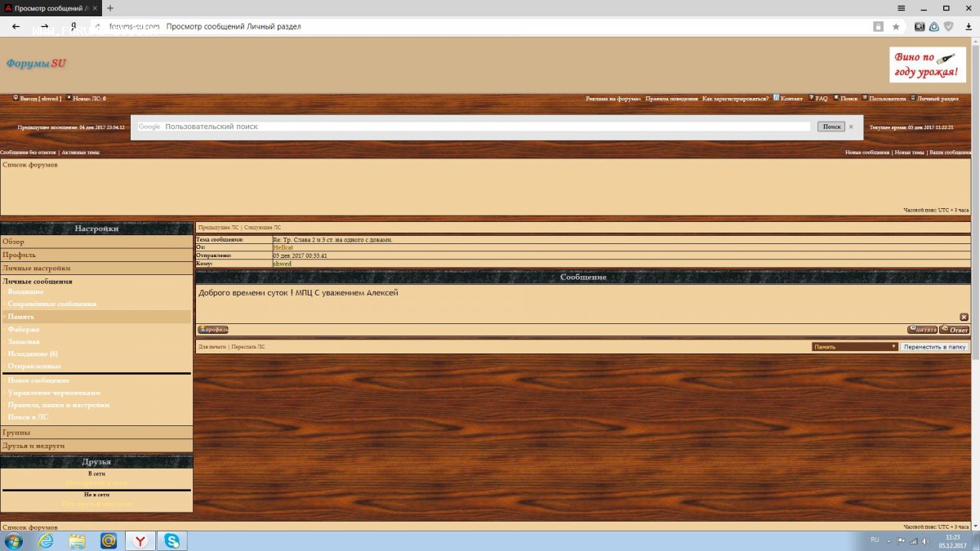Click the Ответ reply button icon
Screen dimensions: 980x551
pos(955,330)
